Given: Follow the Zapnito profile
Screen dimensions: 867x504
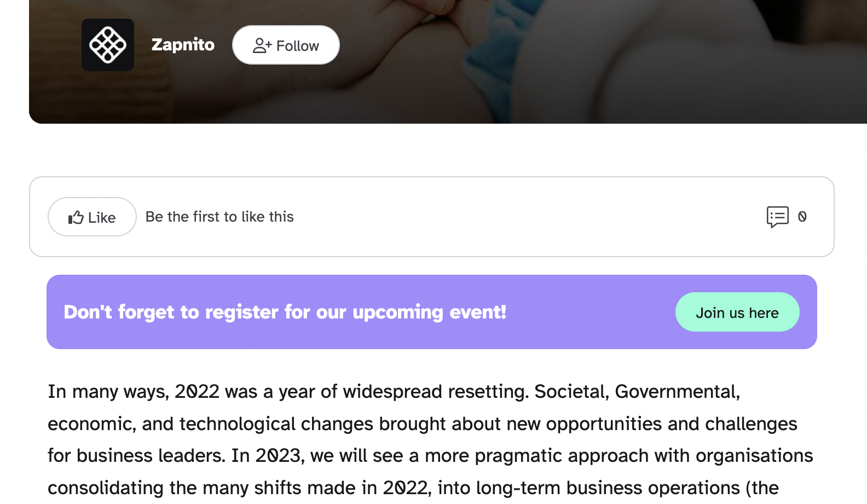Looking at the screenshot, I should (x=286, y=45).
